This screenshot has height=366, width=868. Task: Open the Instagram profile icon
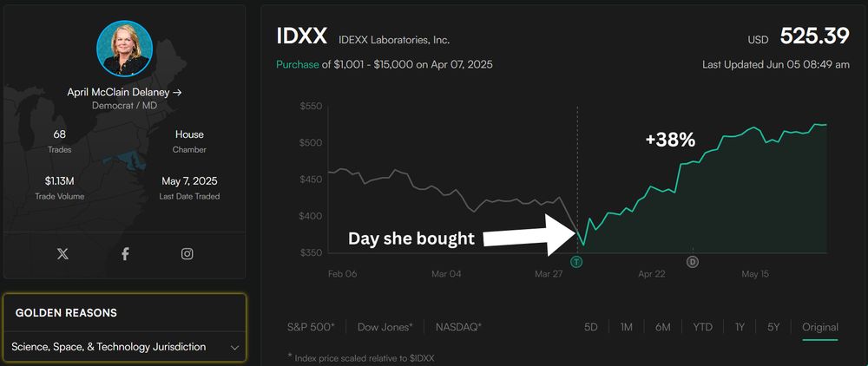point(187,254)
